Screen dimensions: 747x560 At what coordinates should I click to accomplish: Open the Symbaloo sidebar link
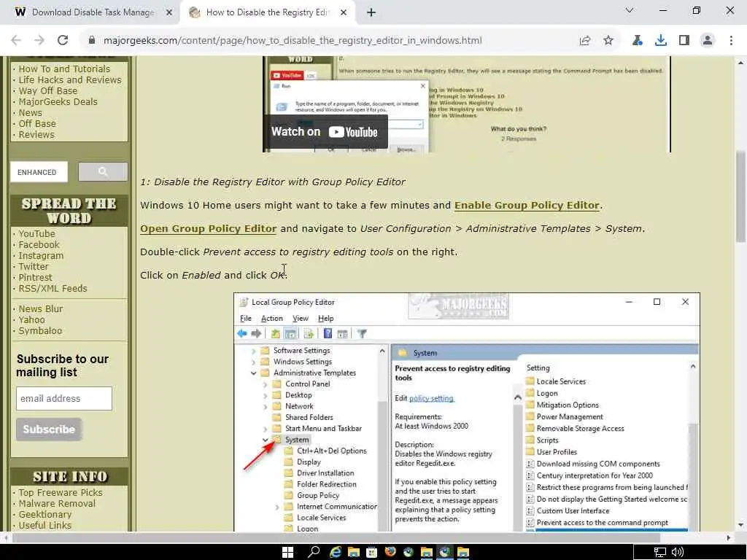(41, 331)
